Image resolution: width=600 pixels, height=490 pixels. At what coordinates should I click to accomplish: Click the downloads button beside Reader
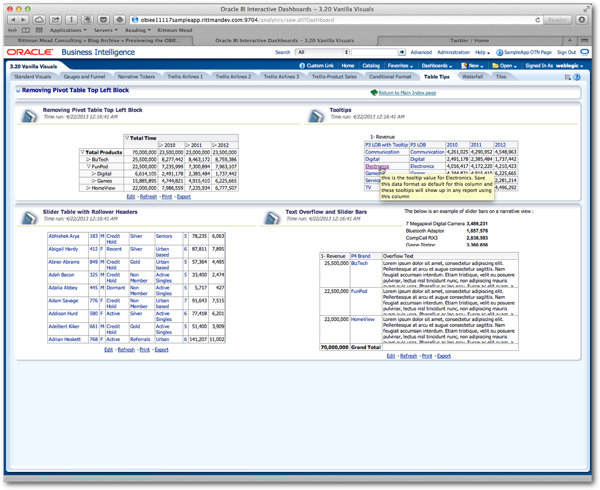582,20
